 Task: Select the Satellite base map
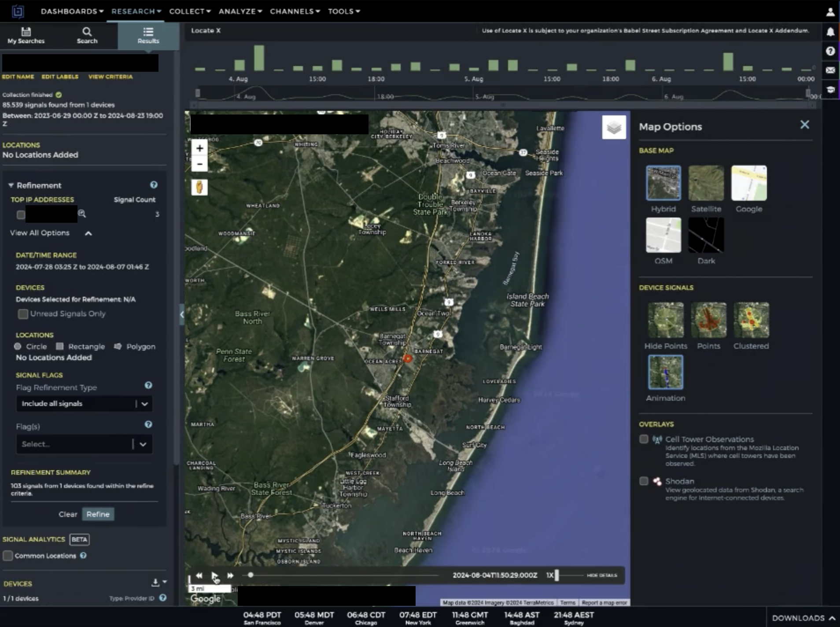[x=706, y=183]
